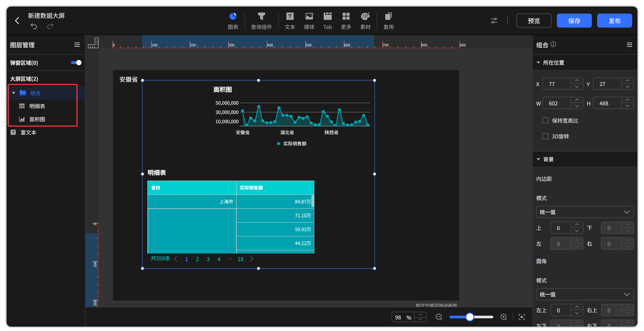
Task: Click the 预览 button
Action: (x=534, y=21)
